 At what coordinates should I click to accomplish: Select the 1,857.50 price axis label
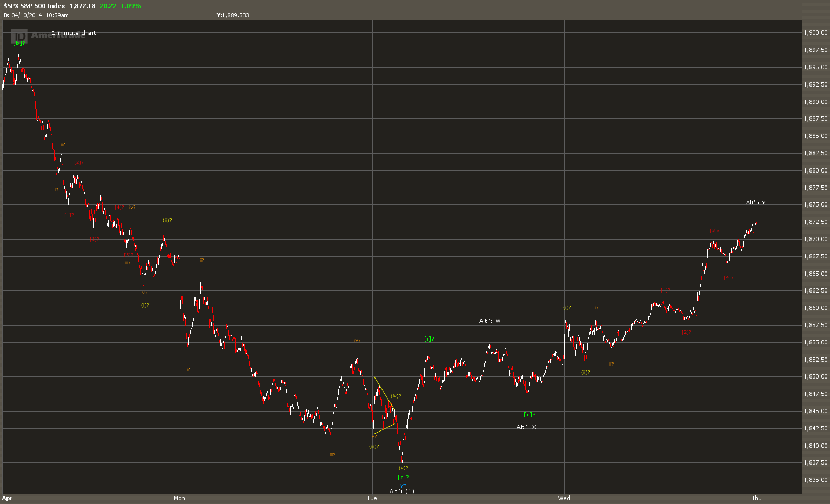point(816,325)
